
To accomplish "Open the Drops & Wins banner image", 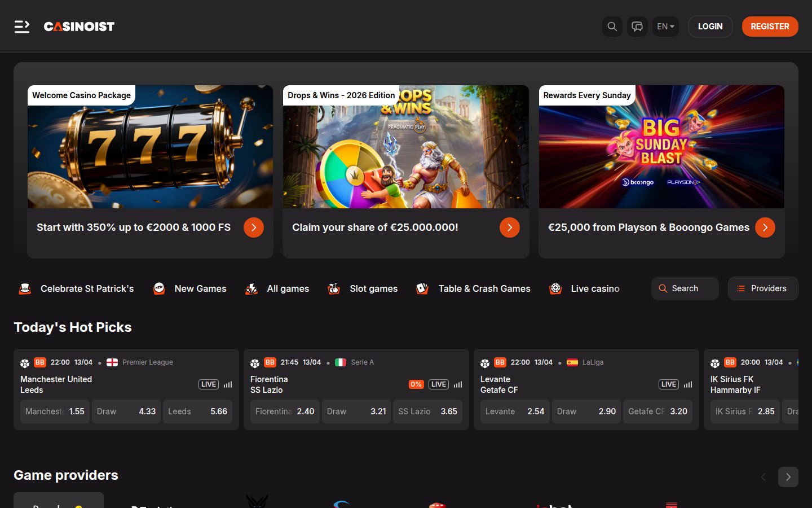I will 405,147.
